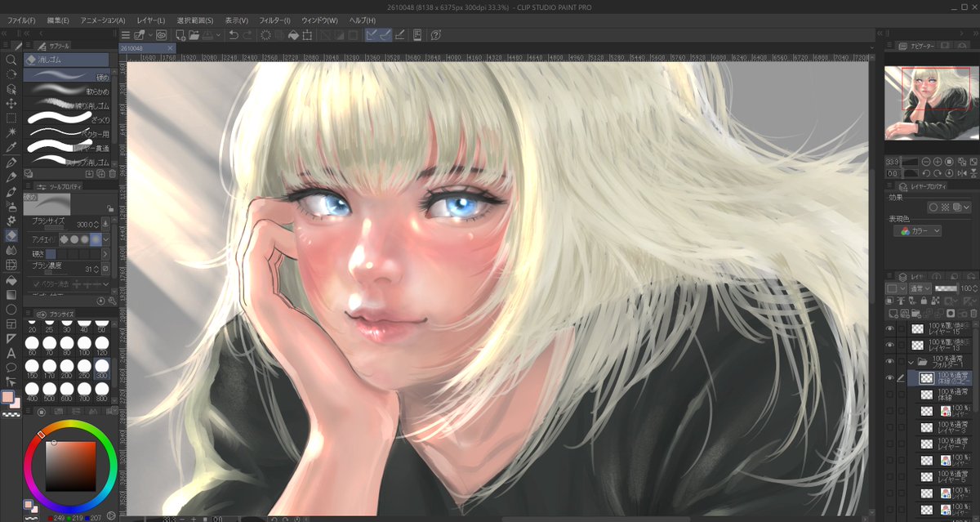Select the Balloon tool
The image size is (980, 522).
pos(11,368)
